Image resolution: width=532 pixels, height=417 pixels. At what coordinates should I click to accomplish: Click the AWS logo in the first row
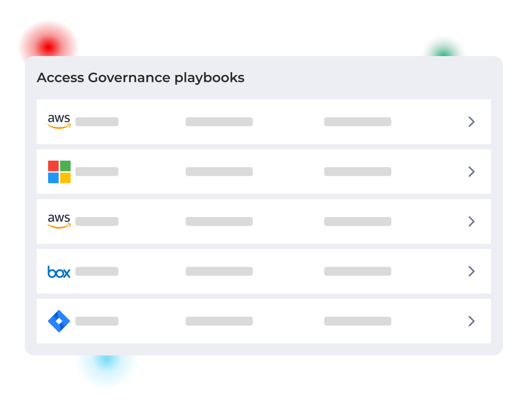(x=59, y=122)
